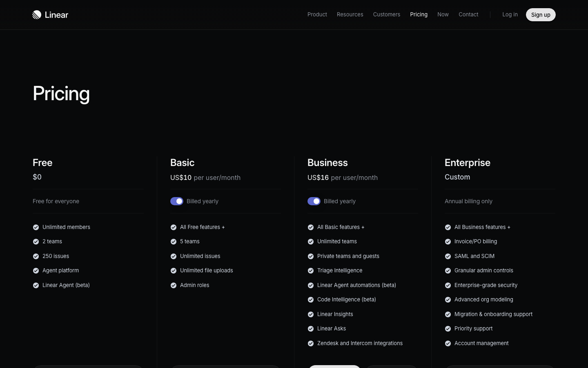Click check icon beside Private teams and guests

click(311, 256)
